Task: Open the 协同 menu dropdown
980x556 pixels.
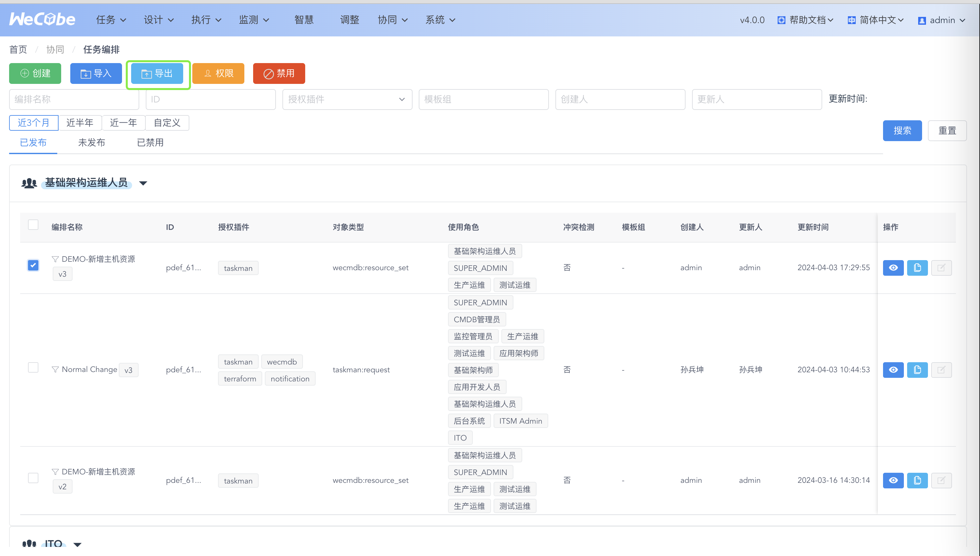Action: pyautogui.click(x=393, y=20)
